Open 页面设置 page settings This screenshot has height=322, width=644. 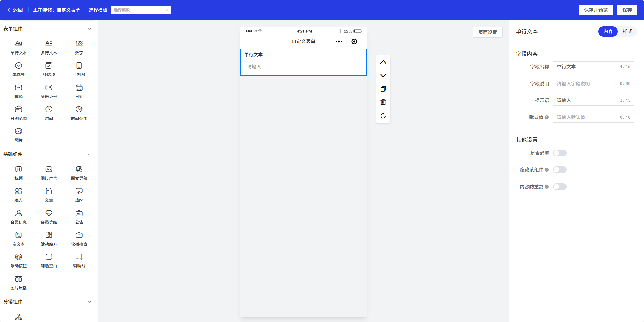[x=487, y=32]
